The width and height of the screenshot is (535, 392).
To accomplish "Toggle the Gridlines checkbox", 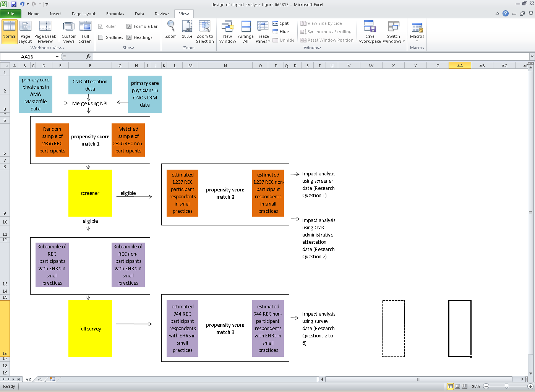I will [101, 37].
